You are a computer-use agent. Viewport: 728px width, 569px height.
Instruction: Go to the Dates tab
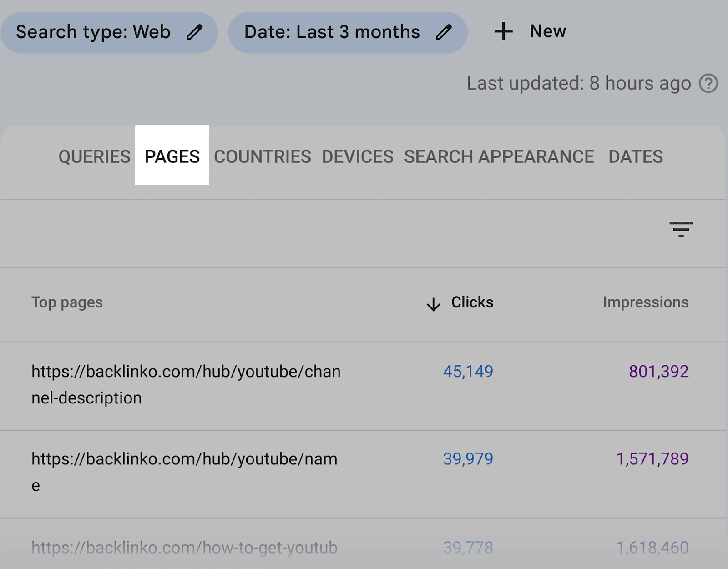click(636, 156)
